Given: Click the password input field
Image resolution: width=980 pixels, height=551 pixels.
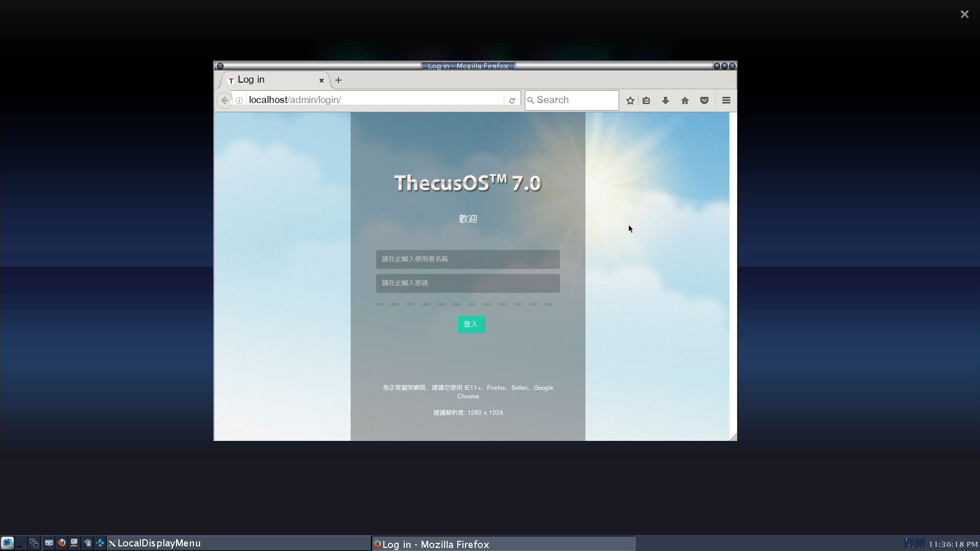Looking at the screenshot, I should tap(468, 283).
